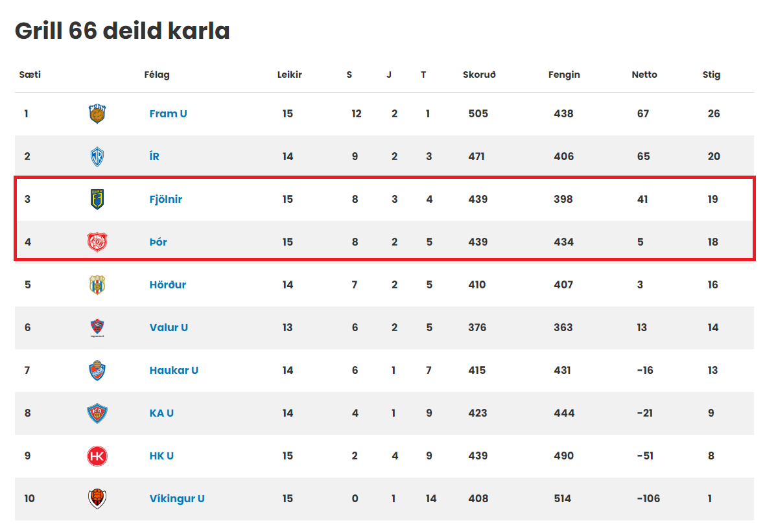The image size is (765, 532).
Task: Click the Skoruð column header
Action: pyautogui.click(x=479, y=75)
